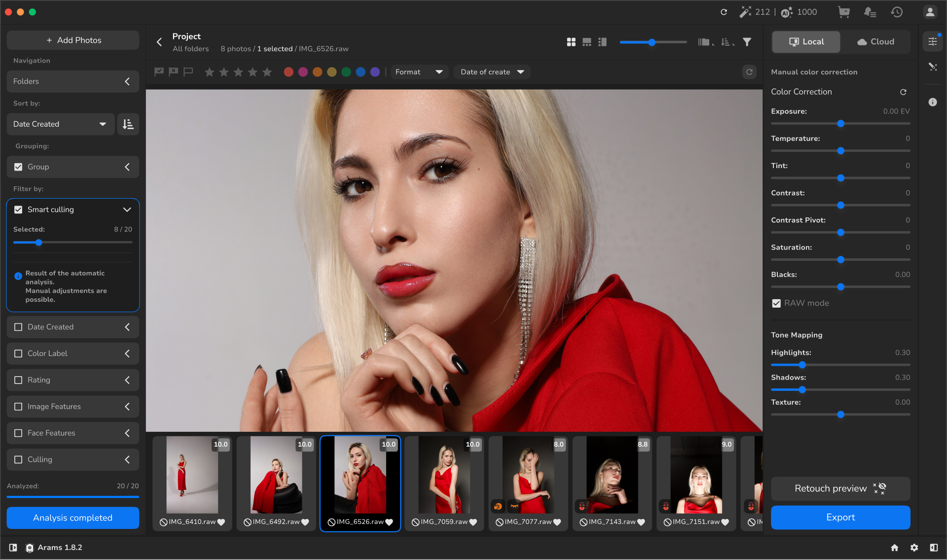
Task: Enable the Face Features filter checkbox
Action: click(x=18, y=433)
